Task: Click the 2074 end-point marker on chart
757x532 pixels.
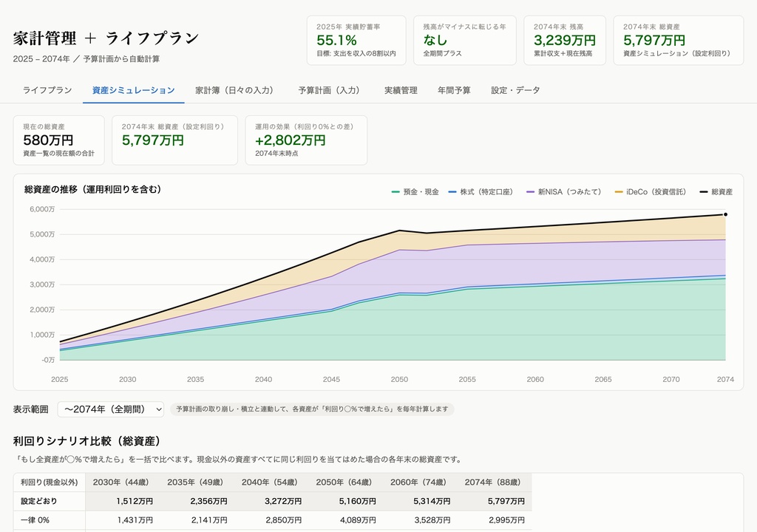Action: click(x=725, y=214)
